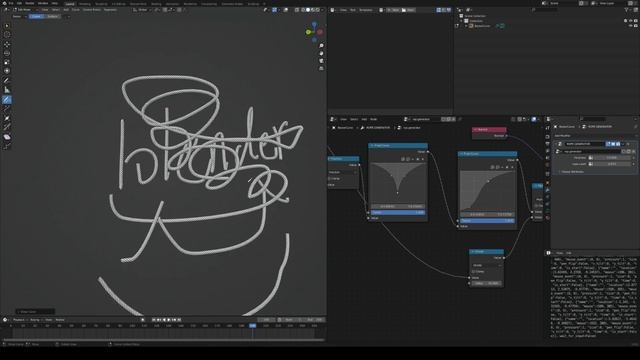Select the Move tool in left toolbar

tap(7, 44)
